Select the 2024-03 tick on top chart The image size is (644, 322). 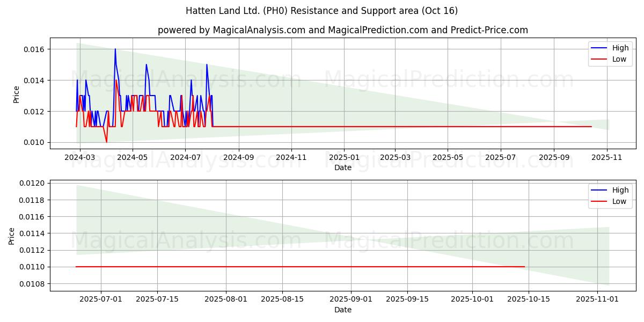[x=80, y=158]
